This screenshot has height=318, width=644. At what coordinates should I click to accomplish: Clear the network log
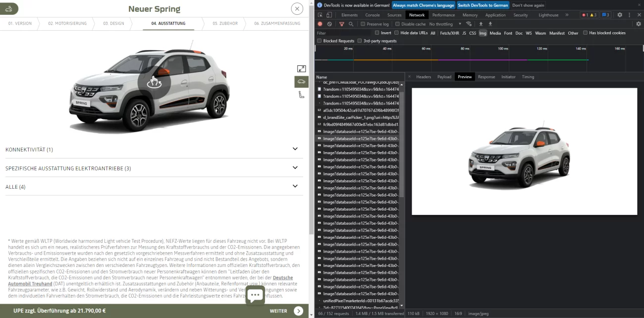(x=329, y=24)
